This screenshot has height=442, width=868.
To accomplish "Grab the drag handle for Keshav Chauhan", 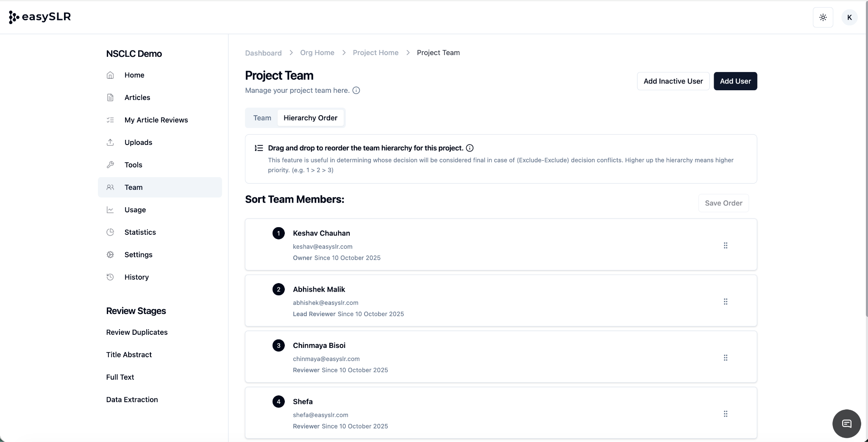I will [725, 245].
